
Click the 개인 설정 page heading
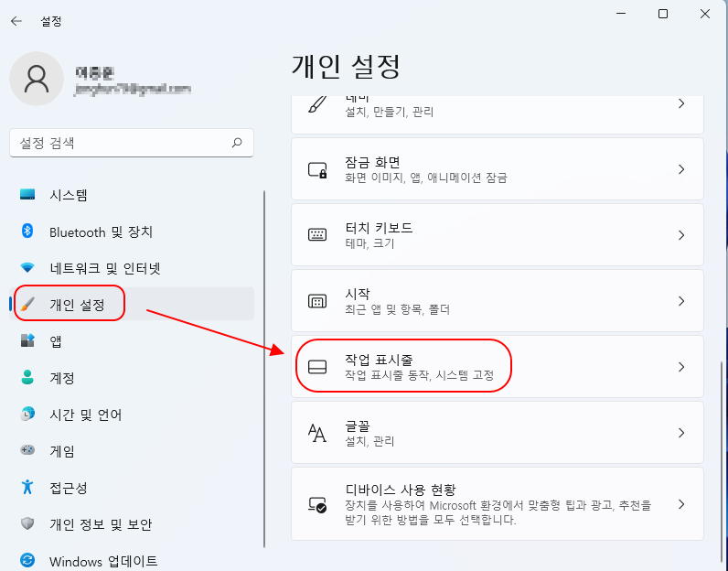pyautogui.click(x=346, y=66)
